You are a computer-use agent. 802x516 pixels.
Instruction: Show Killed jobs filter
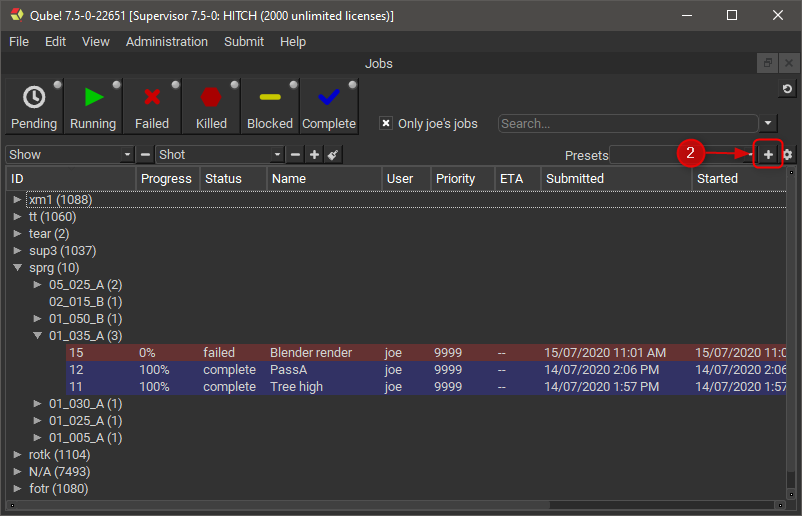pos(211,106)
